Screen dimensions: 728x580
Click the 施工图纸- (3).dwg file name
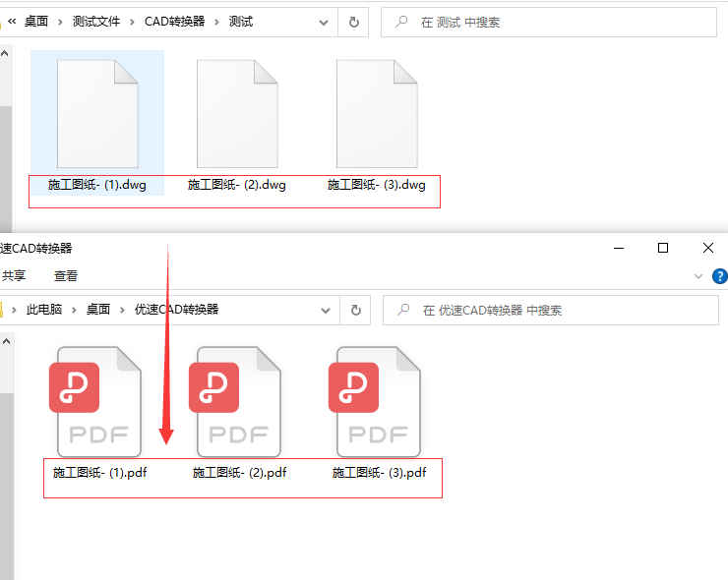click(377, 185)
